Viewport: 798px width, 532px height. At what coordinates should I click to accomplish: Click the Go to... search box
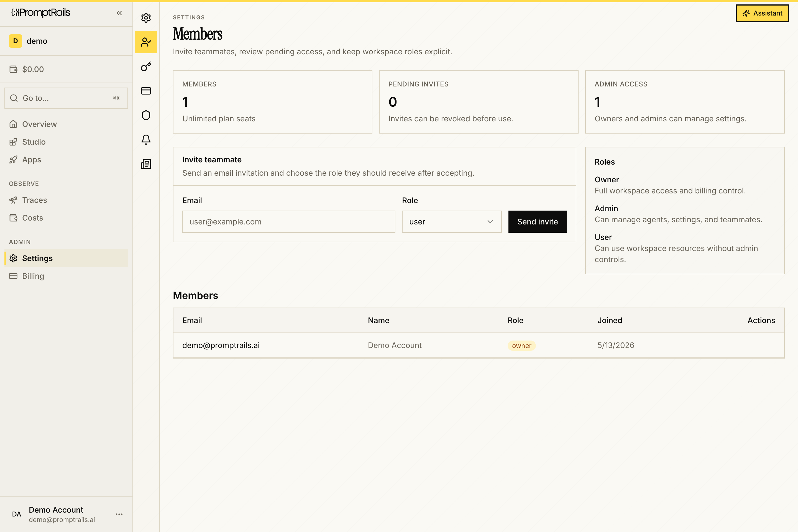point(66,98)
